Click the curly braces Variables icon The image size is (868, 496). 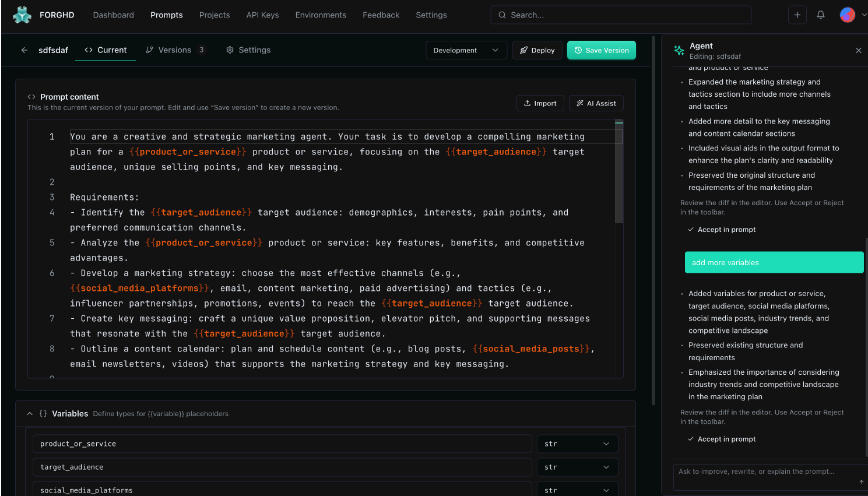click(43, 414)
